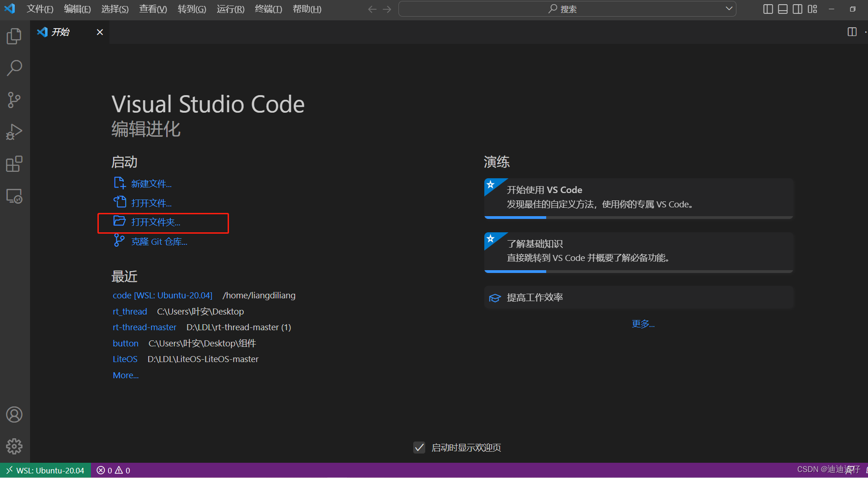868x478 pixels.
Task: Click 打开文件... link
Action: pos(151,203)
